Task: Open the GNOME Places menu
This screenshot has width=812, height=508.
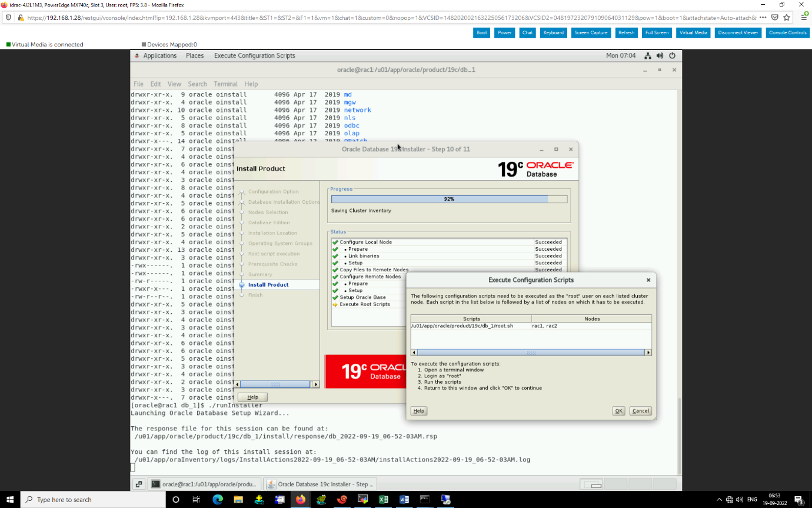Action: pos(195,56)
